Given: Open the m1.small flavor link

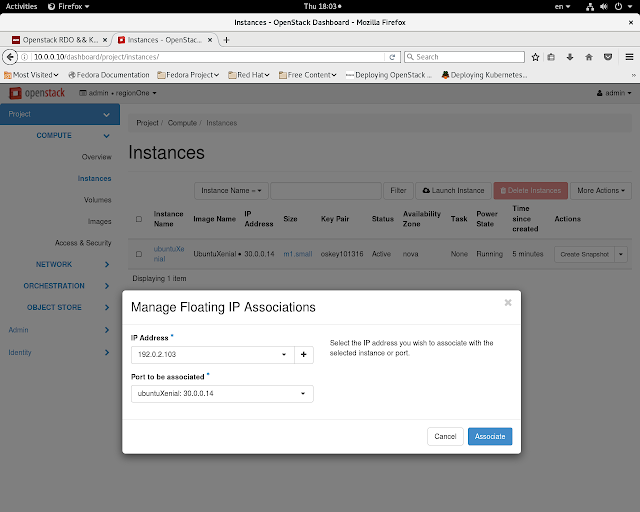Looking at the screenshot, I should (298, 254).
